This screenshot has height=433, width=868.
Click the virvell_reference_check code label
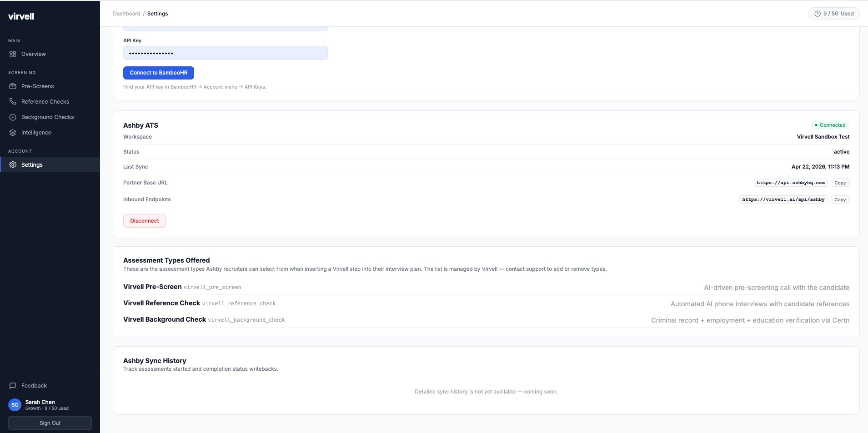click(239, 304)
